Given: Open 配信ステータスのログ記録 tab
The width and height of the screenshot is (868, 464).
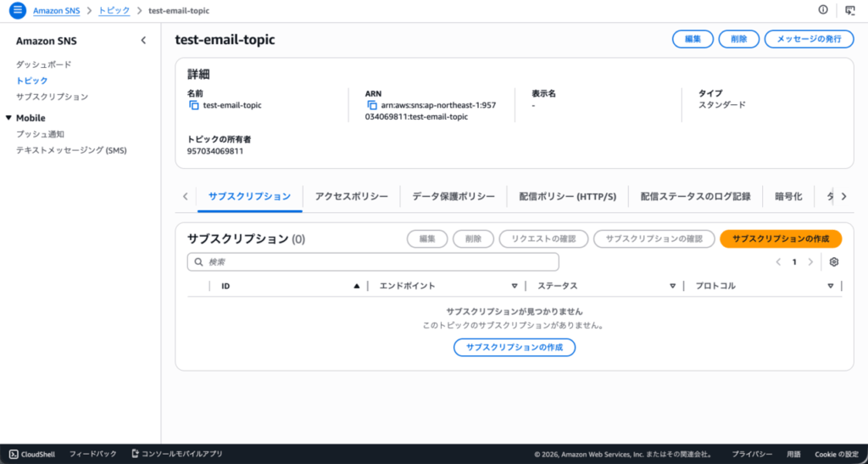Looking at the screenshot, I should (x=695, y=197).
